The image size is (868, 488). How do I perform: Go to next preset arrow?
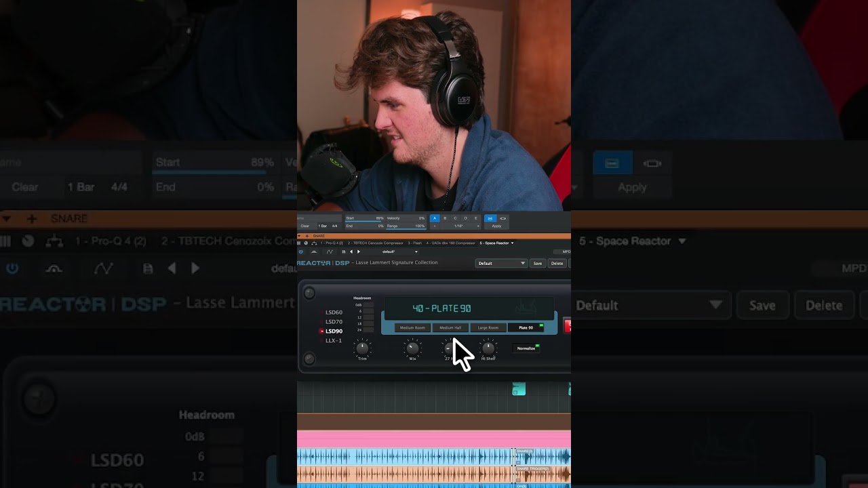tap(359, 251)
